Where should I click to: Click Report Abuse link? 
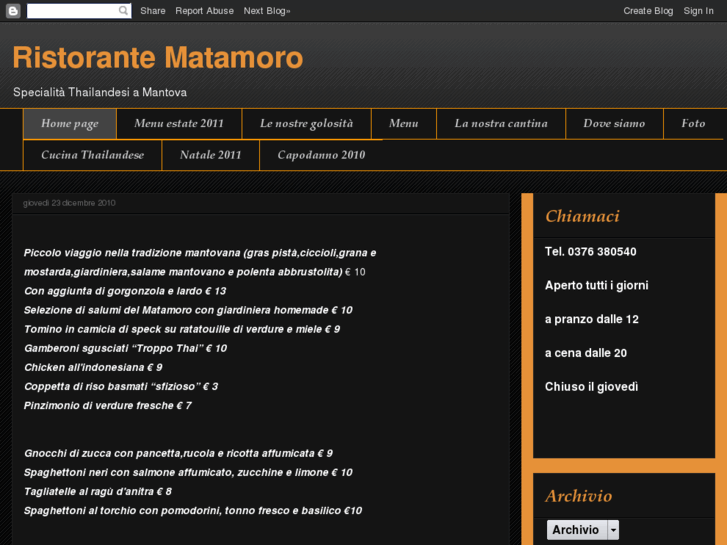pos(204,11)
